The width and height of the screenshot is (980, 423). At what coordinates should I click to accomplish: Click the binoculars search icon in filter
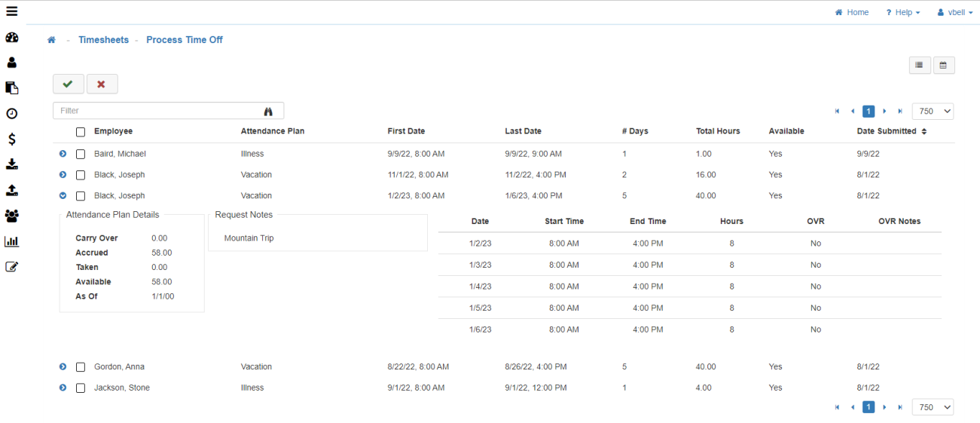pyautogui.click(x=268, y=111)
